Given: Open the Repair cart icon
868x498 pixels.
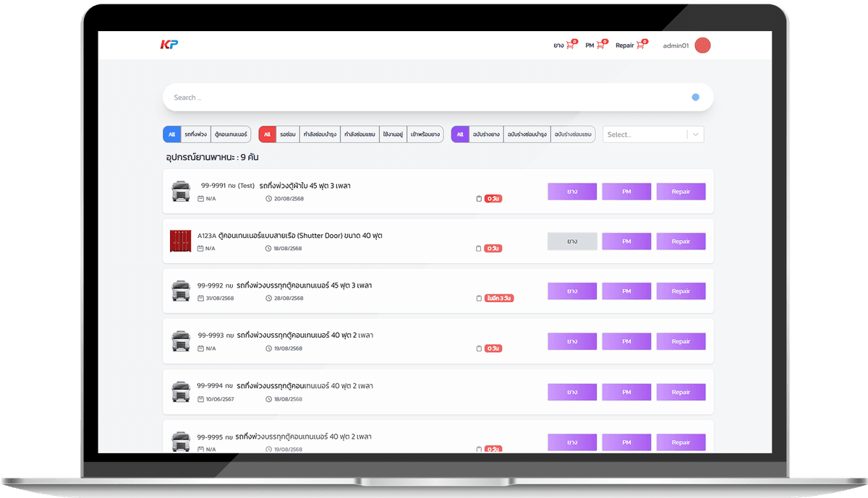Looking at the screenshot, I should click(x=641, y=46).
